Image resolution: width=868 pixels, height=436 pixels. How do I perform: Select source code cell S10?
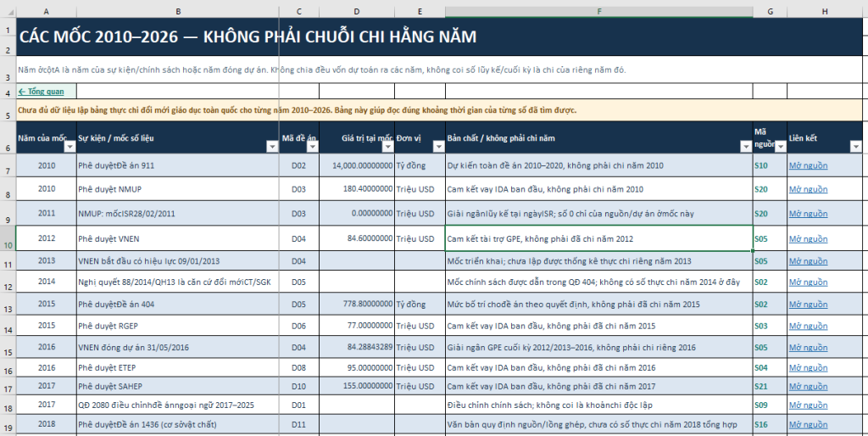770,165
